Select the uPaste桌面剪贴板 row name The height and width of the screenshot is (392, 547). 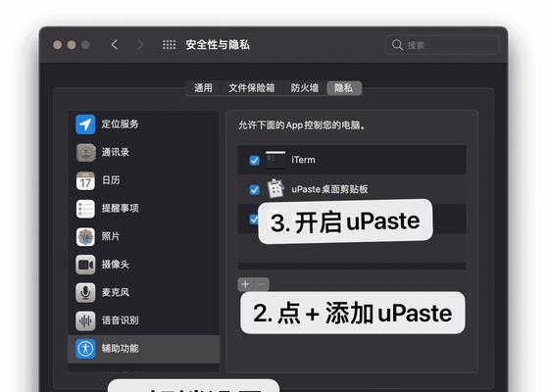329,189
